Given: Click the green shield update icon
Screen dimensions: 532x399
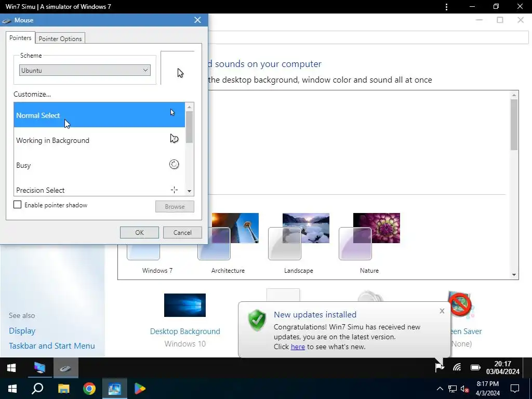Looking at the screenshot, I should [257, 320].
